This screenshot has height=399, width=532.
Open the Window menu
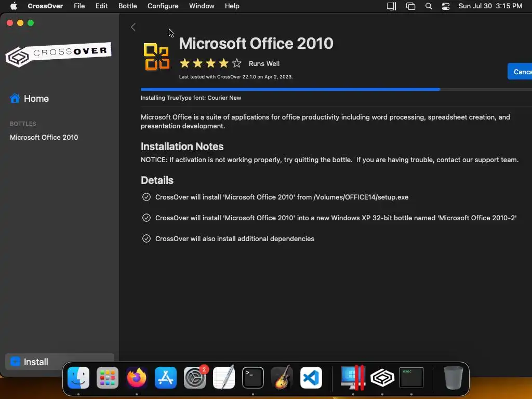tap(202, 6)
